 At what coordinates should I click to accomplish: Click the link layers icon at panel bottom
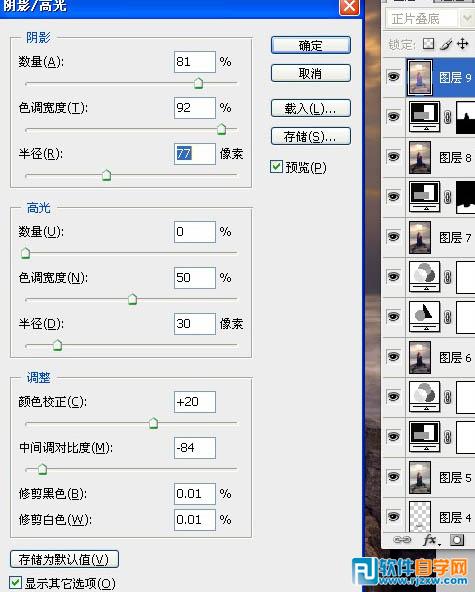402,540
